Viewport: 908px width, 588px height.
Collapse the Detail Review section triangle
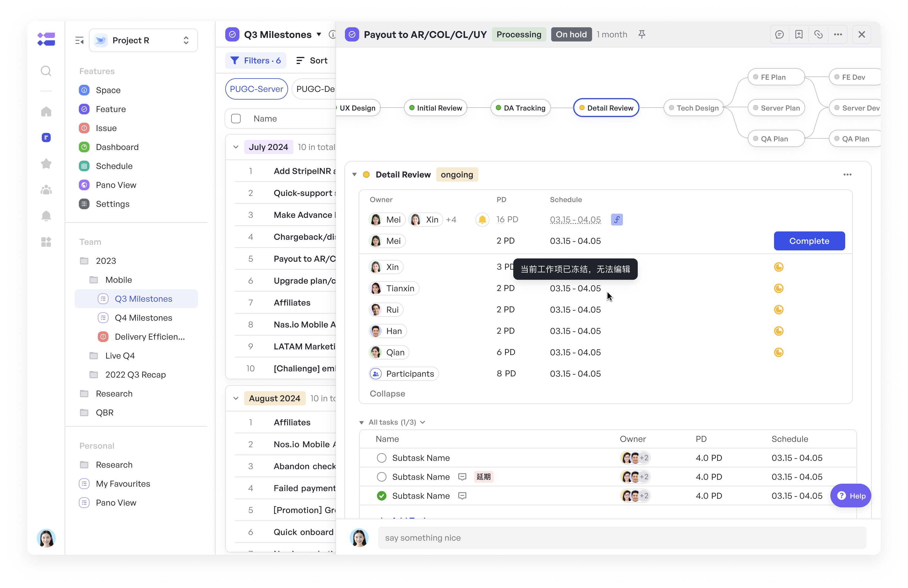pos(354,175)
